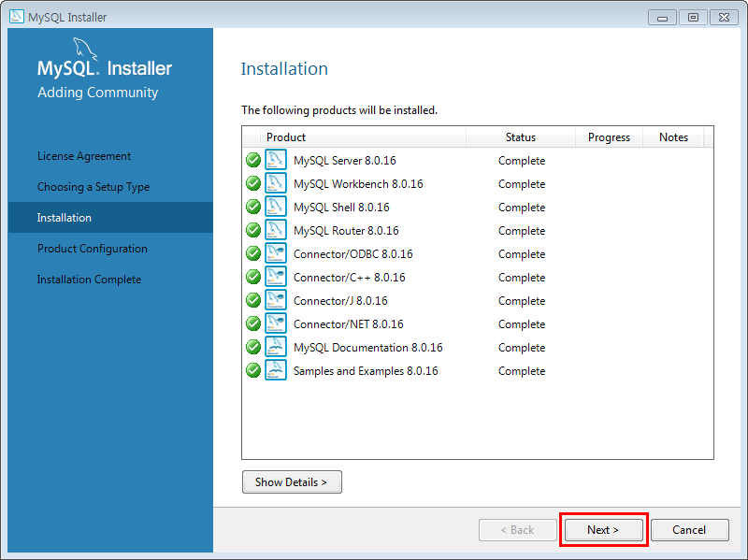This screenshot has height=560, width=748.
Task: Click Complete status for Connector/NET
Action: 522,324
